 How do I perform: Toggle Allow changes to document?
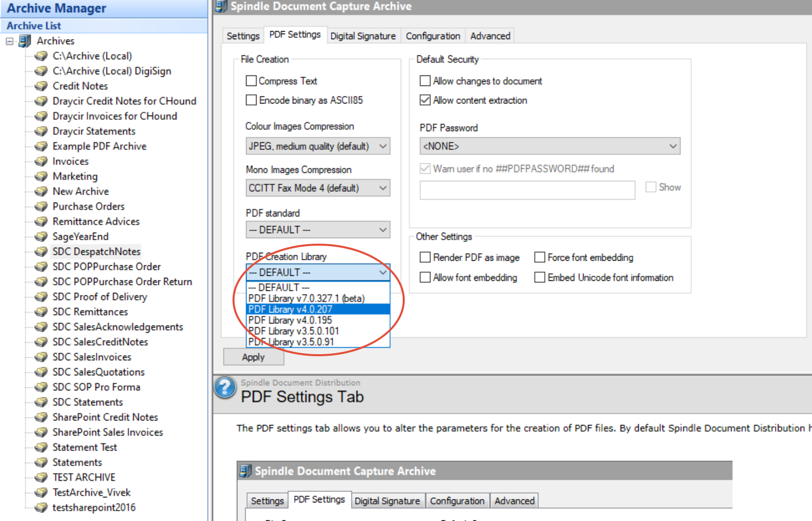425,81
